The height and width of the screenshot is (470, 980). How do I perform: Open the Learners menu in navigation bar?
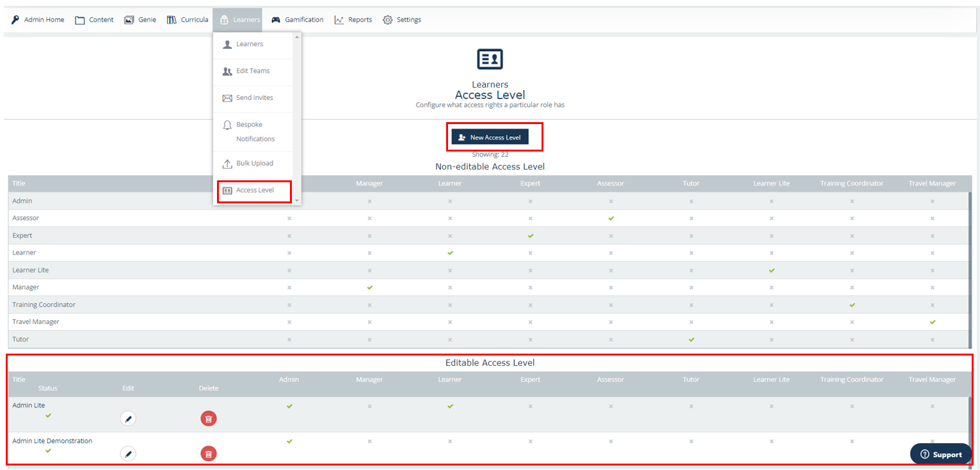click(x=240, y=20)
